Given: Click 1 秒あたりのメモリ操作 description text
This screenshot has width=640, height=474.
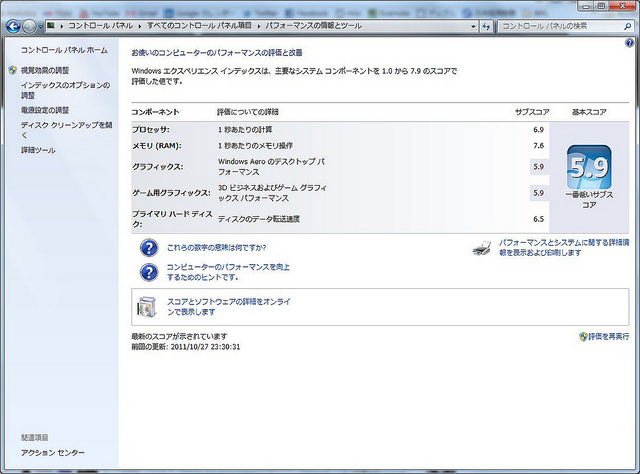Looking at the screenshot, I should 255,146.
